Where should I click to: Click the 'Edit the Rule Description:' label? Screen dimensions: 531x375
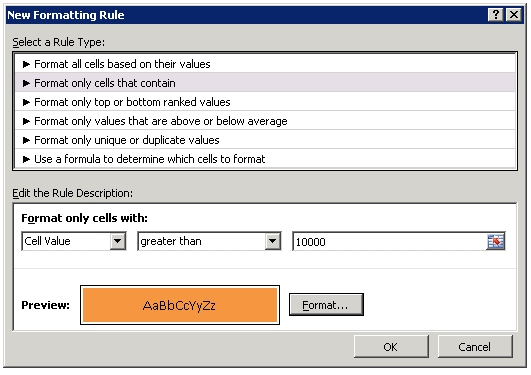click(72, 193)
